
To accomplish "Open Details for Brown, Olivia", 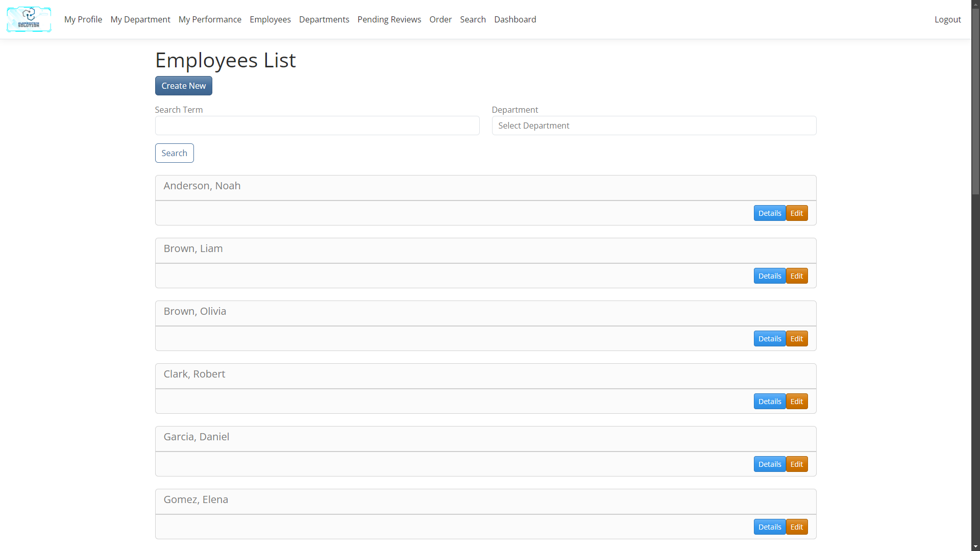I will tap(769, 339).
